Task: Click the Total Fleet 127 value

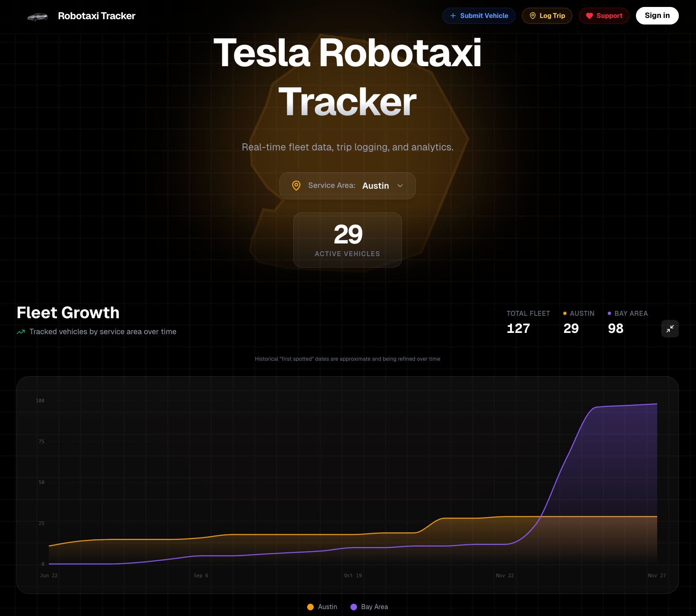Action: (518, 328)
